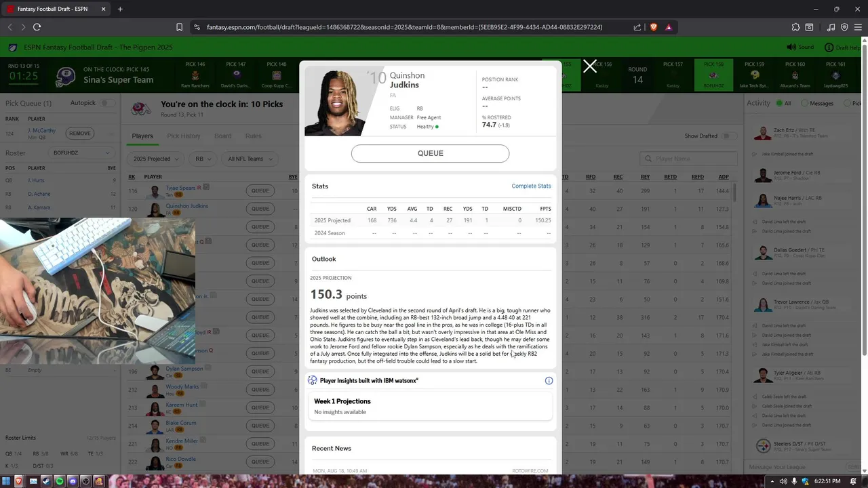Queue Rico Dowdle from the list
This screenshot has width=868, height=488.
(260, 462)
